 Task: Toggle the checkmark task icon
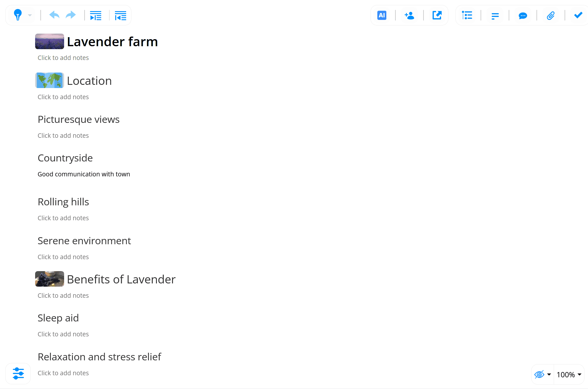pyautogui.click(x=578, y=15)
